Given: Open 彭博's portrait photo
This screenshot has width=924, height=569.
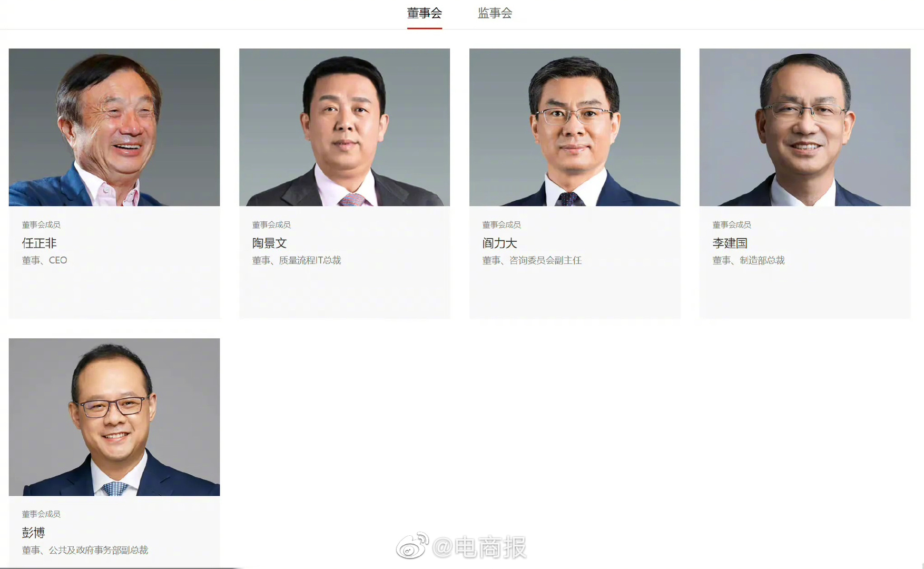Looking at the screenshot, I should click(x=114, y=417).
